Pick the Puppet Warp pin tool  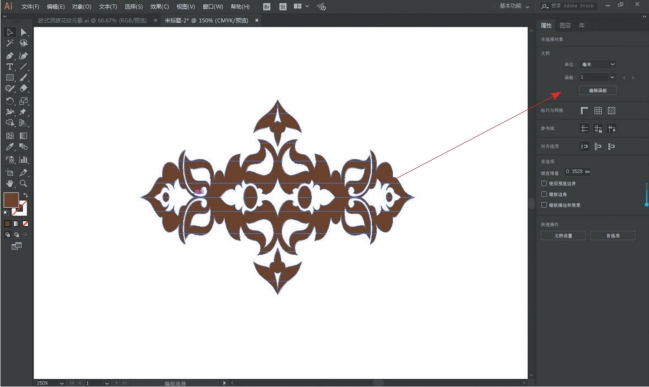24,112
